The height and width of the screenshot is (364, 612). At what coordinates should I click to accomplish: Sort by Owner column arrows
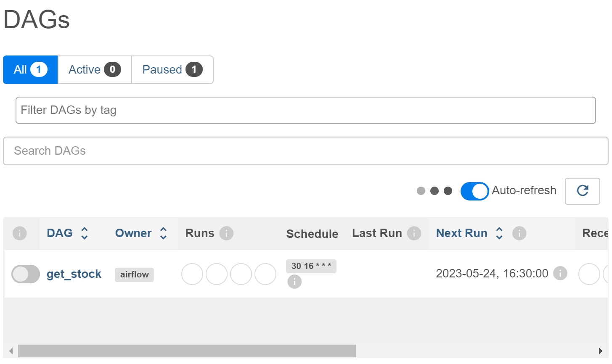[x=164, y=233]
